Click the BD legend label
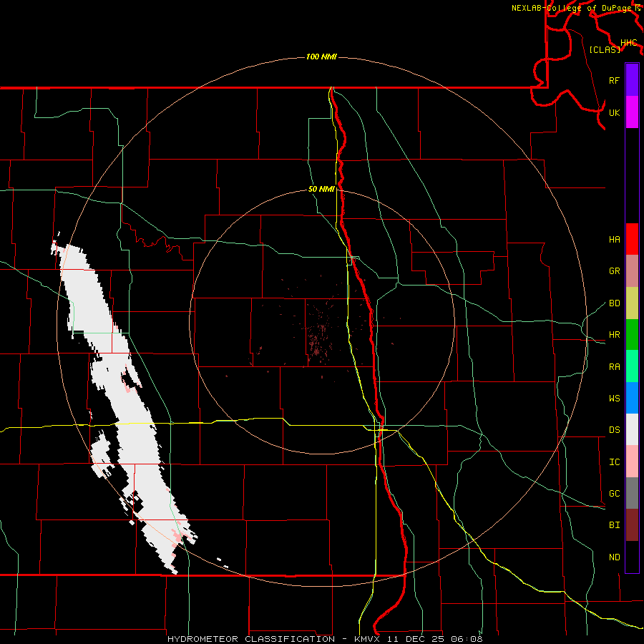Image resolution: width=644 pixels, height=644 pixels. (x=614, y=303)
